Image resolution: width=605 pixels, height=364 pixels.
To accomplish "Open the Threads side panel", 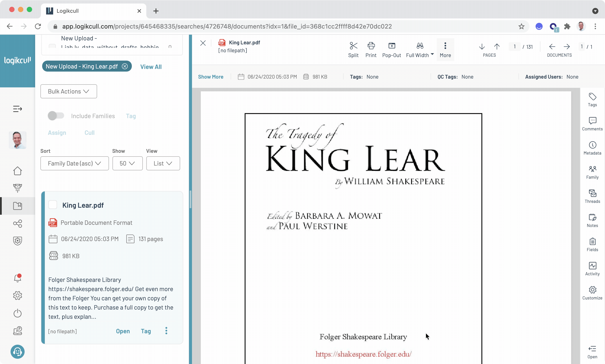I will (592, 196).
